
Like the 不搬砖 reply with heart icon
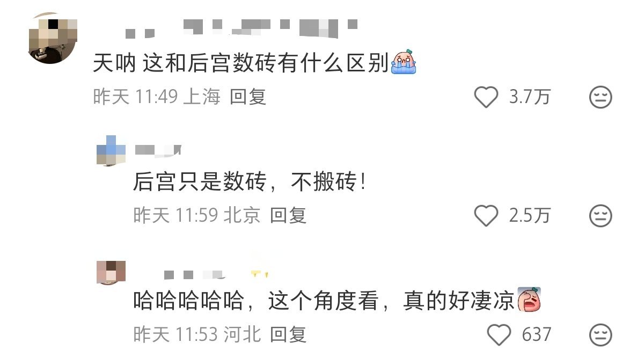tap(487, 216)
